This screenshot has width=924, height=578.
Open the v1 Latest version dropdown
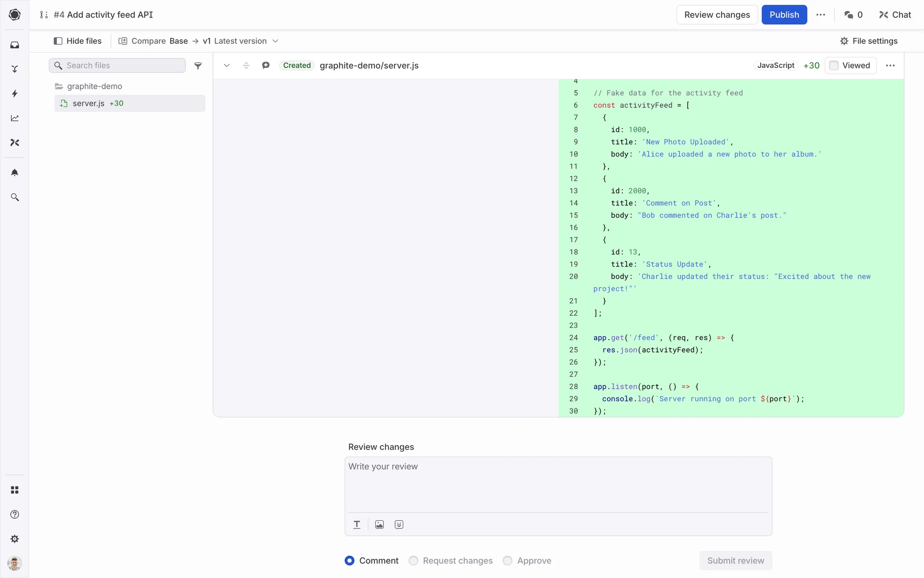[240, 41]
